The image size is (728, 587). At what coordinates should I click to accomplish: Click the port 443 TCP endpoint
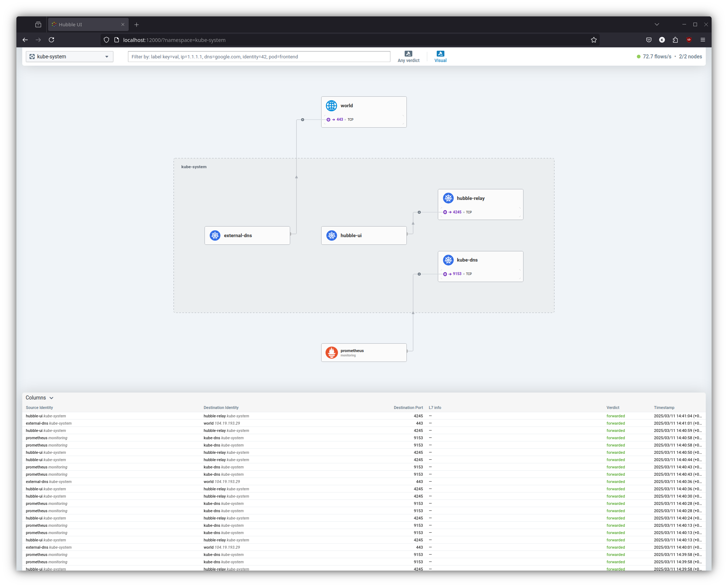(340, 120)
